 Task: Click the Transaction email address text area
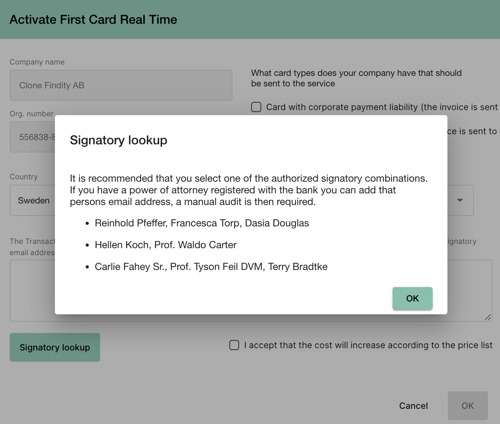pyautogui.click(x=32, y=290)
